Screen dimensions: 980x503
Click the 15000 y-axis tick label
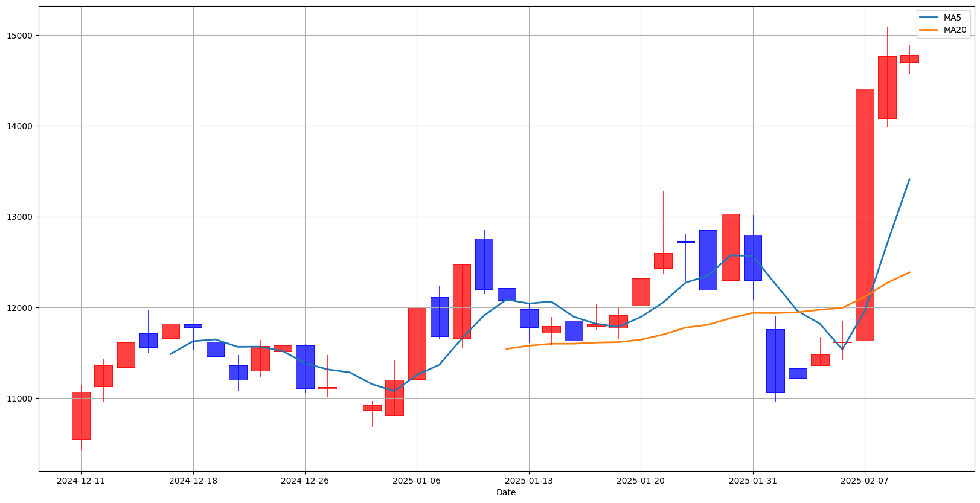pos(21,36)
